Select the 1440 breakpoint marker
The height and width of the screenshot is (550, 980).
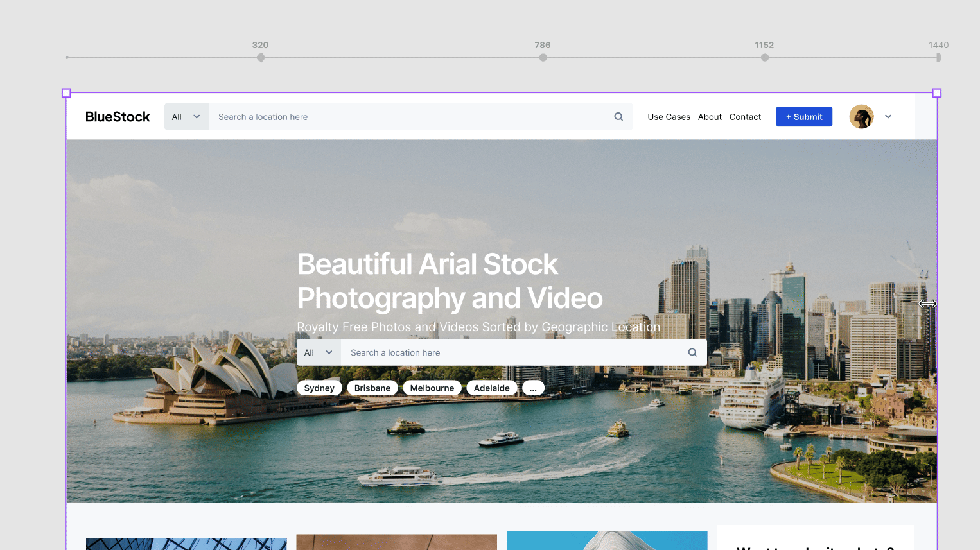pyautogui.click(x=939, y=57)
